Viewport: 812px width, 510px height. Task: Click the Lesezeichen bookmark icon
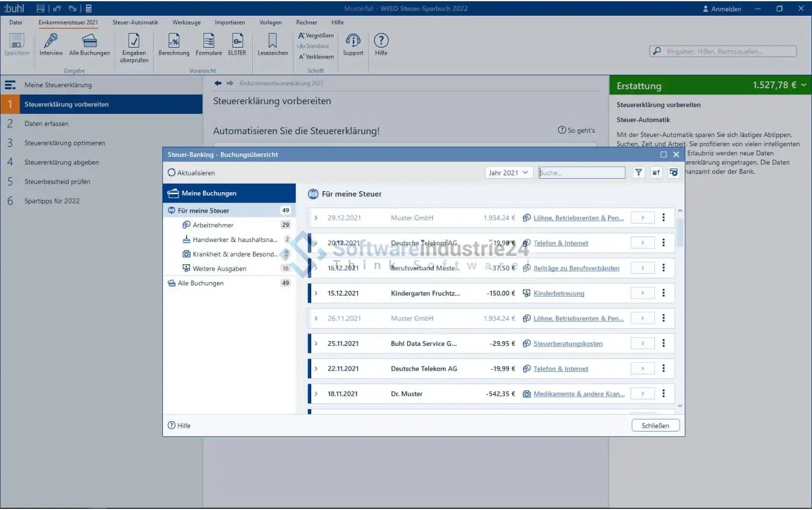click(x=272, y=41)
